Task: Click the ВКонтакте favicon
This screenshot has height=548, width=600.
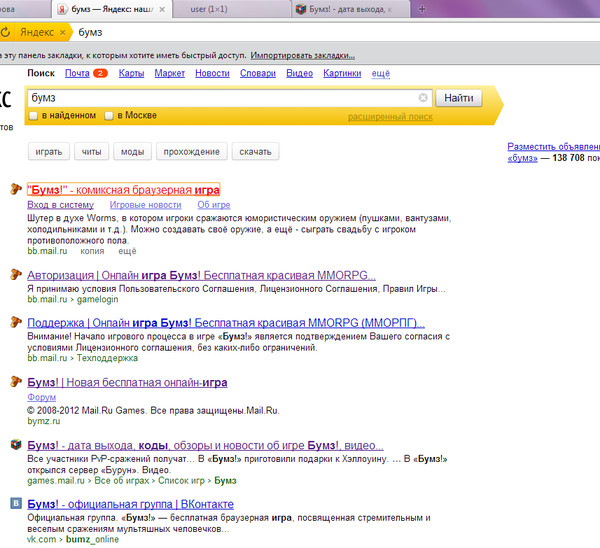Action: click(x=16, y=503)
